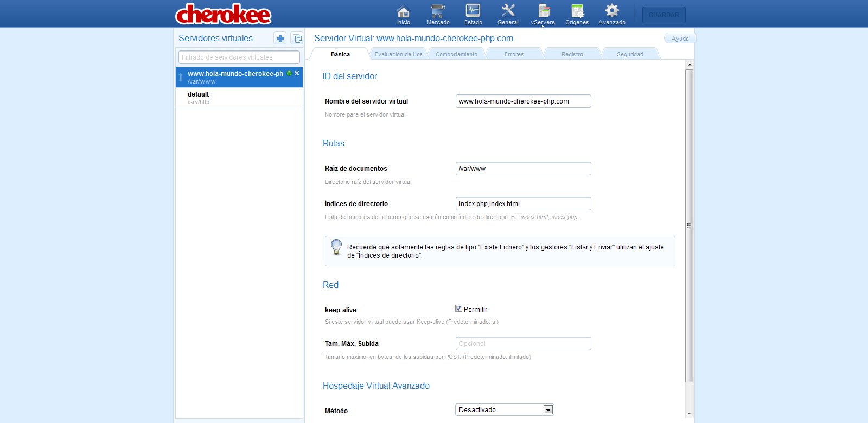868x423 pixels.
Task: Click the scrollbar down arrow
Action: pyautogui.click(x=690, y=413)
